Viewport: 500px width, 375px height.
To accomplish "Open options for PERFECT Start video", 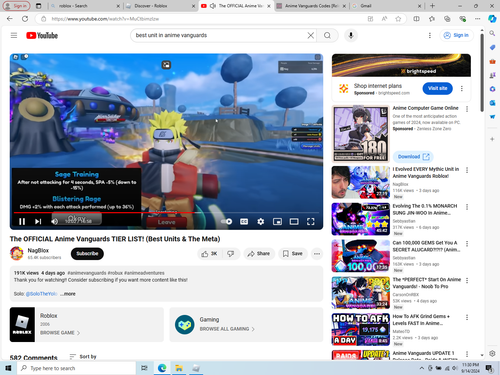I will (467, 280).
